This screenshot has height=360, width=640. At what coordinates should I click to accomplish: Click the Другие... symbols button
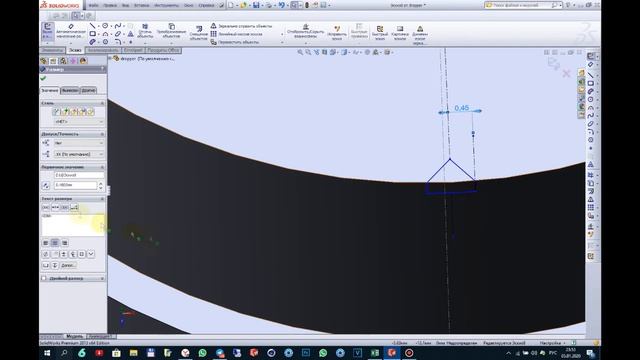[68, 265]
